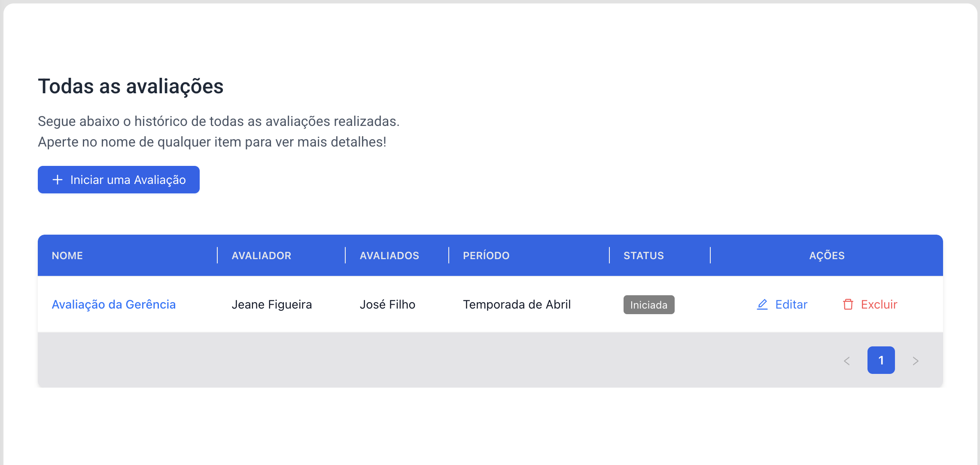Image resolution: width=980 pixels, height=465 pixels.
Task: Select the Excluir action text
Action: (x=879, y=304)
